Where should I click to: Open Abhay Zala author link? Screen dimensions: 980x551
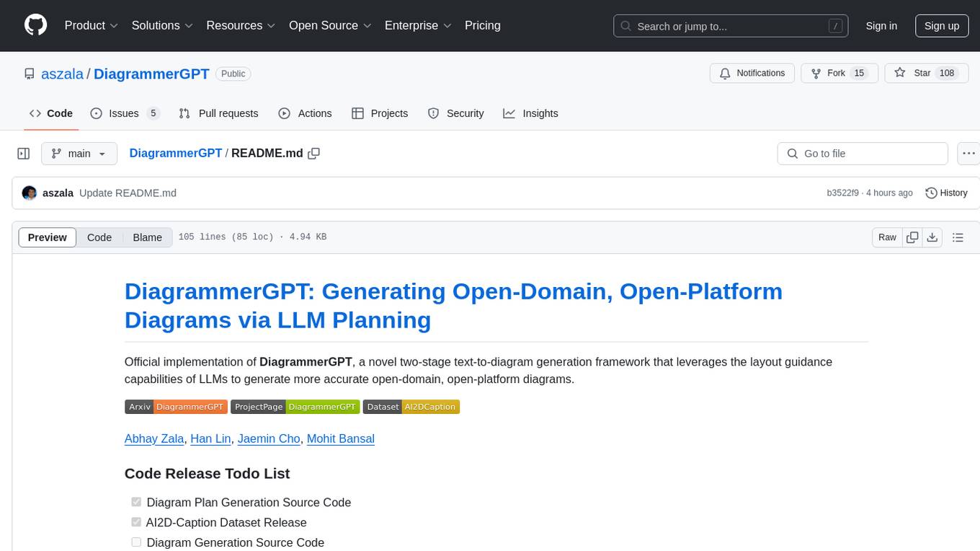[x=154, y=438]
